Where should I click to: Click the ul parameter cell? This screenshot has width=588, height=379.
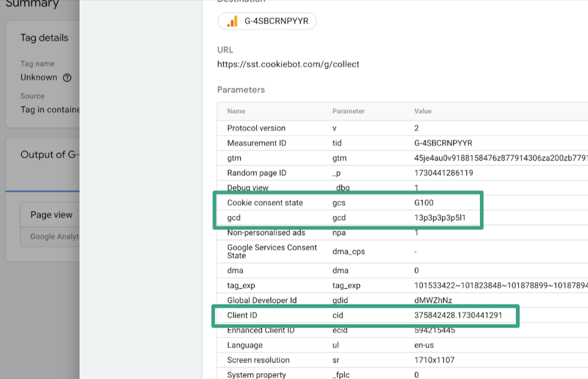(x=335, y=345)
